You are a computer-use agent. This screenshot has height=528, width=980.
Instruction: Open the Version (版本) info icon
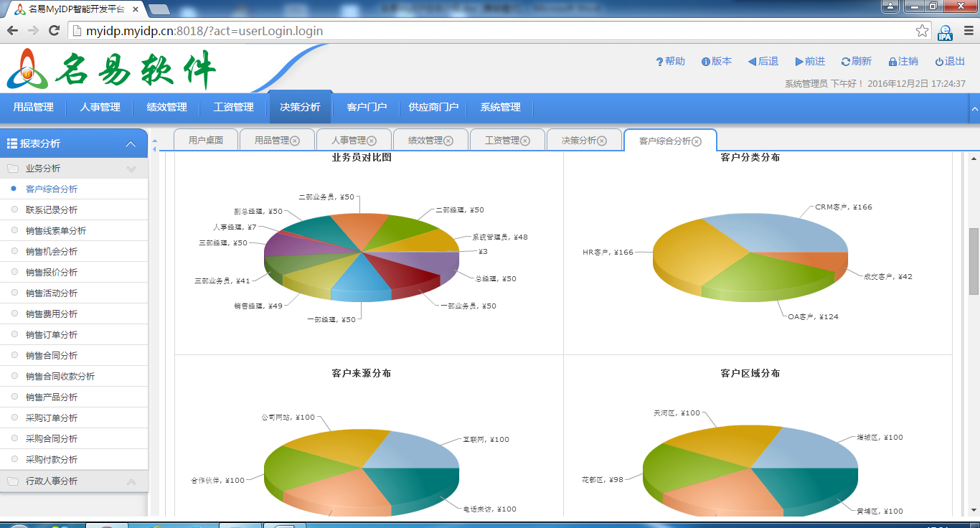(x=705, y=62)
